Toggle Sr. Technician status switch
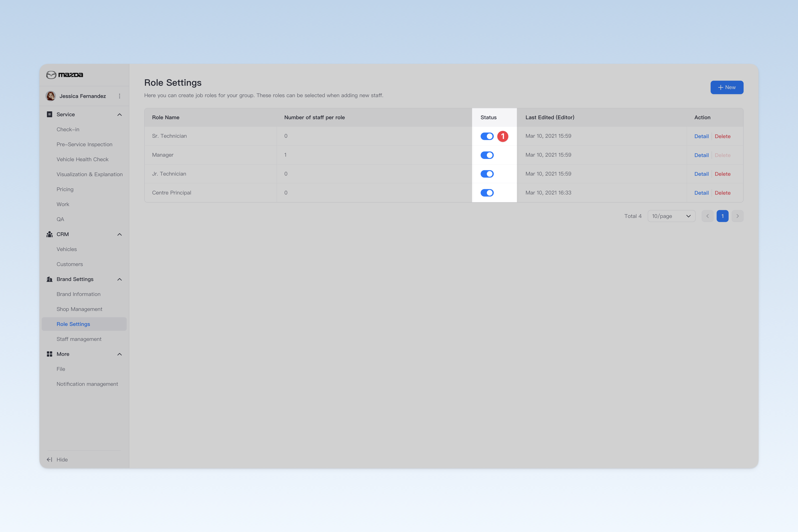798x532 pixels. click(x=487, y=136)
